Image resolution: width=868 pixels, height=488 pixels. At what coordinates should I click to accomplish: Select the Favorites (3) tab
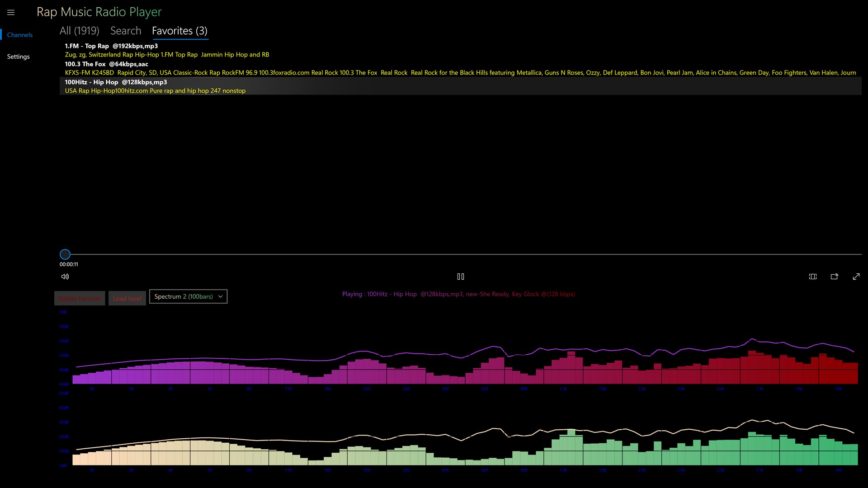coord(179,31)
